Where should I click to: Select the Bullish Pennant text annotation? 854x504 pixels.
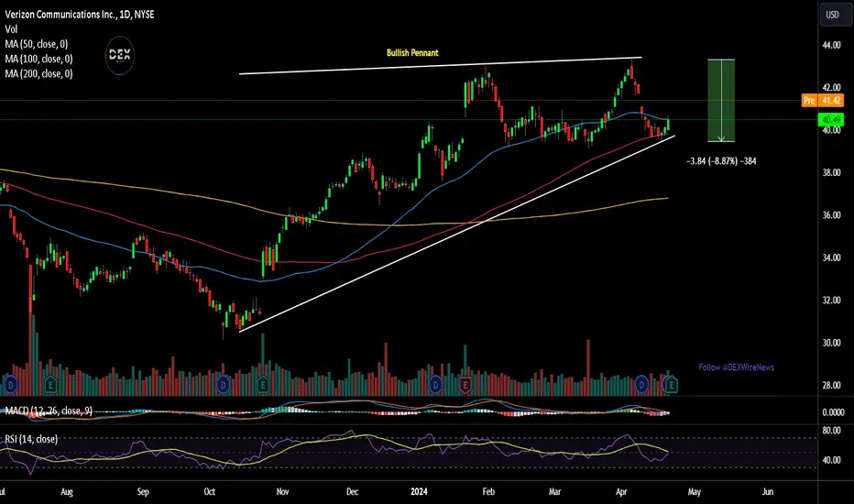click(x=412, y=53)
